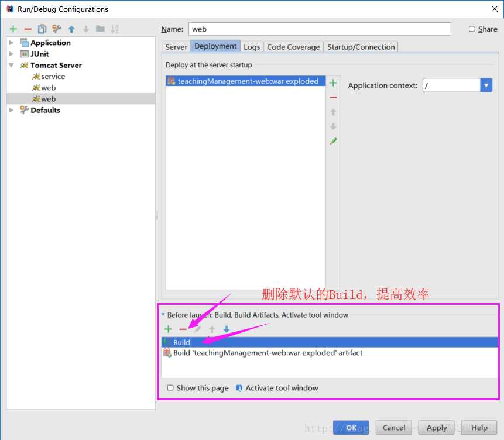Copy configuration icon in left toolbar
504x440 pixels.
pos(42,29)
